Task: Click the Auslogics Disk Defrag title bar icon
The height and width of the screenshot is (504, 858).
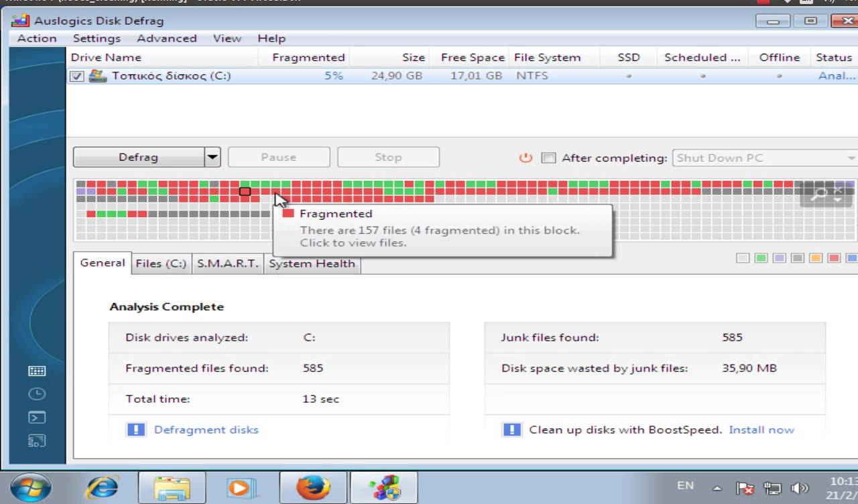Action: 19,20
